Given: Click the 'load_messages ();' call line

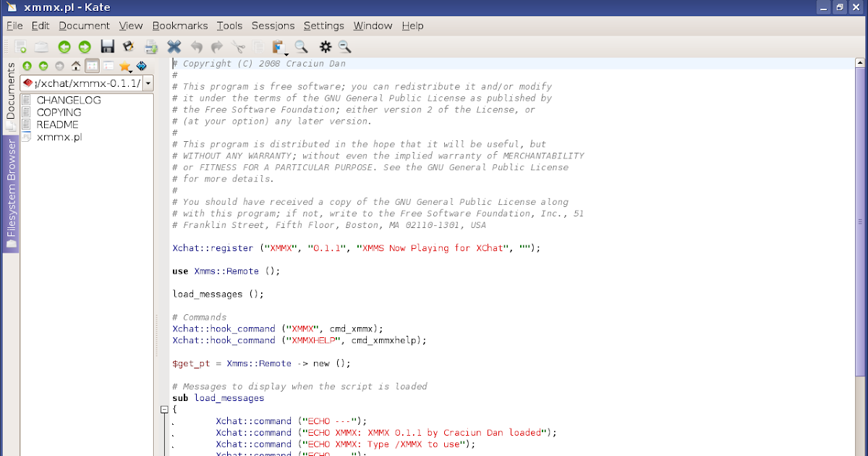Looking at the screenshot, I should coord(218,295).
